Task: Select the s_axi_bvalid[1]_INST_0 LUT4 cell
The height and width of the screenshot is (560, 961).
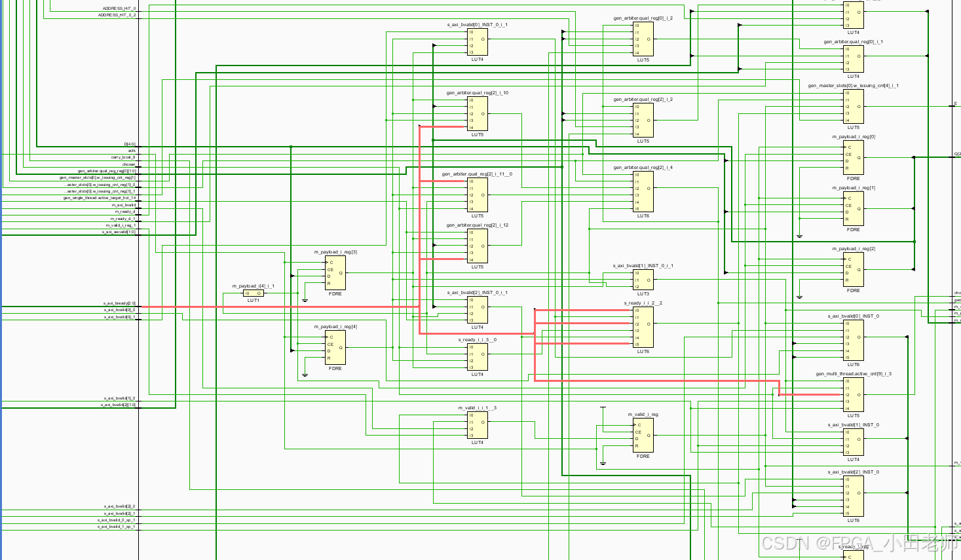Action: click(x=854, y=443)
